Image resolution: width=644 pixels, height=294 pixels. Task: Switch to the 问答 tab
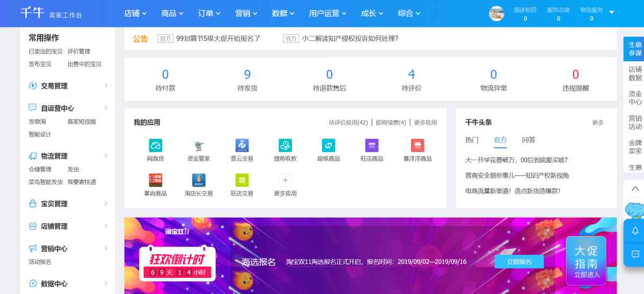[529, 140]
